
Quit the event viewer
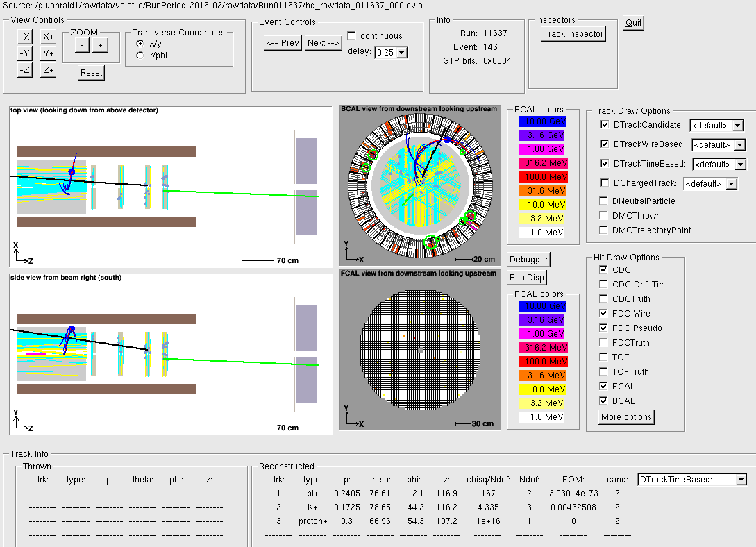click(634, 23)
